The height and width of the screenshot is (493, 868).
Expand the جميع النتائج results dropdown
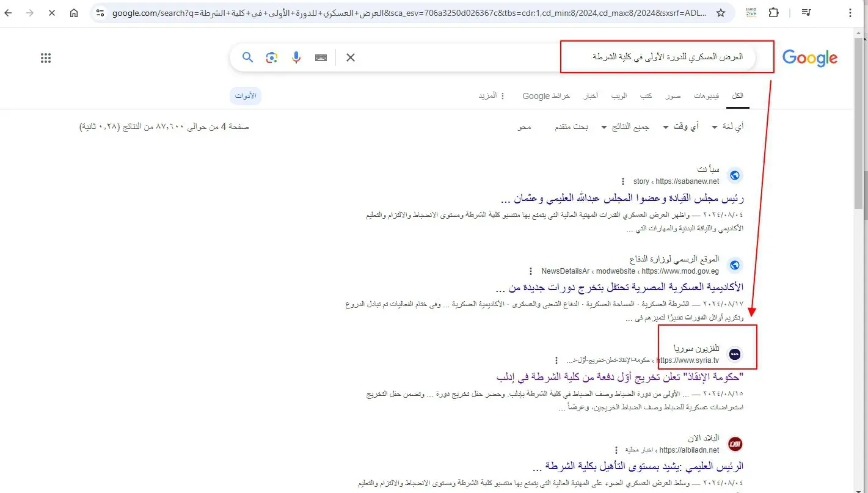(625, 126)
